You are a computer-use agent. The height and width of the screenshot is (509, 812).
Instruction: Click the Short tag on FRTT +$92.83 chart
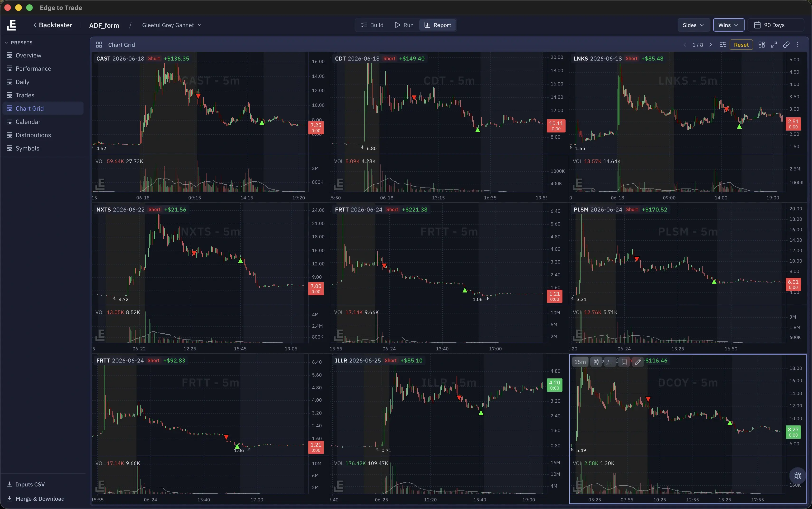[154, 361]
